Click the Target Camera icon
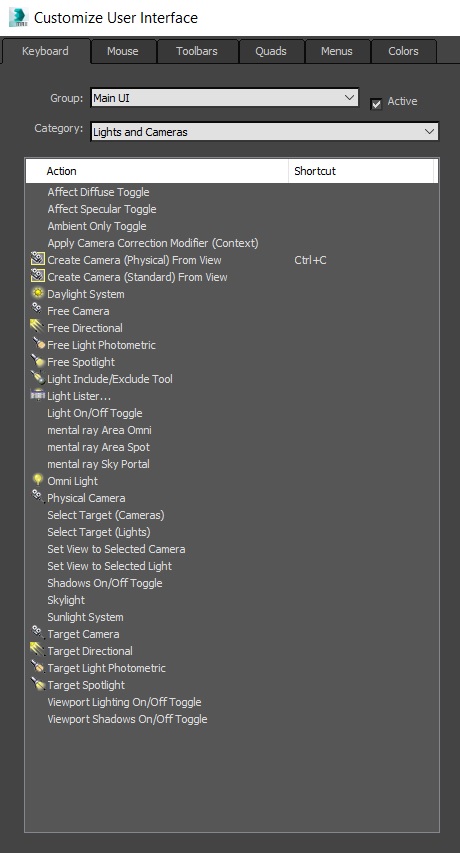Viewport: 460px width, 853px height. tap(38, 632)
